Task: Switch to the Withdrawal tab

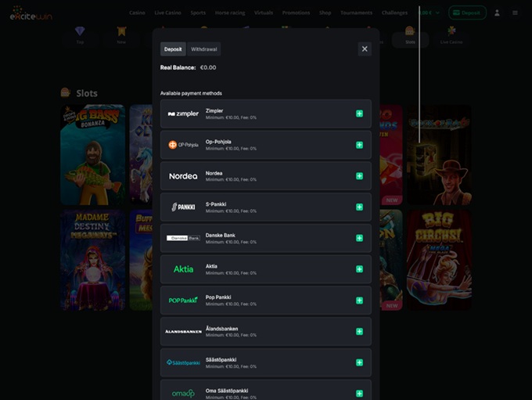Action: 204,49
